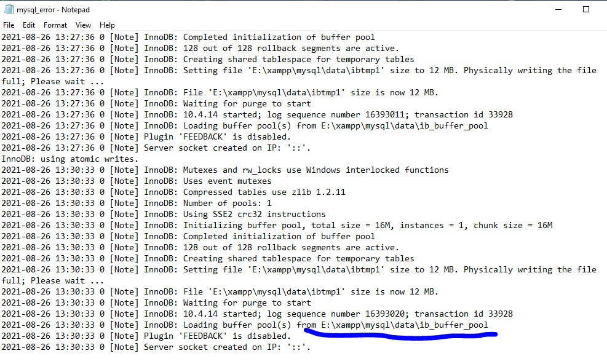Click the 13:30:33 'Creating shared tablespace' line
This screenshot has width=607, height=364.
click(208, 259)
